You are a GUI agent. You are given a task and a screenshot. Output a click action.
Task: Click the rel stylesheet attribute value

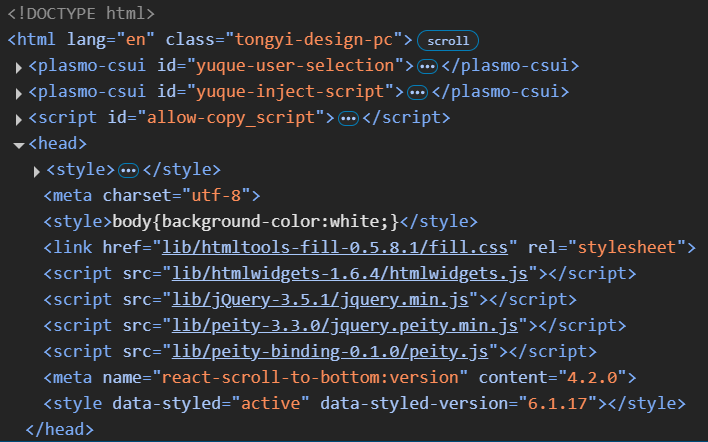(x=627, y=247)
